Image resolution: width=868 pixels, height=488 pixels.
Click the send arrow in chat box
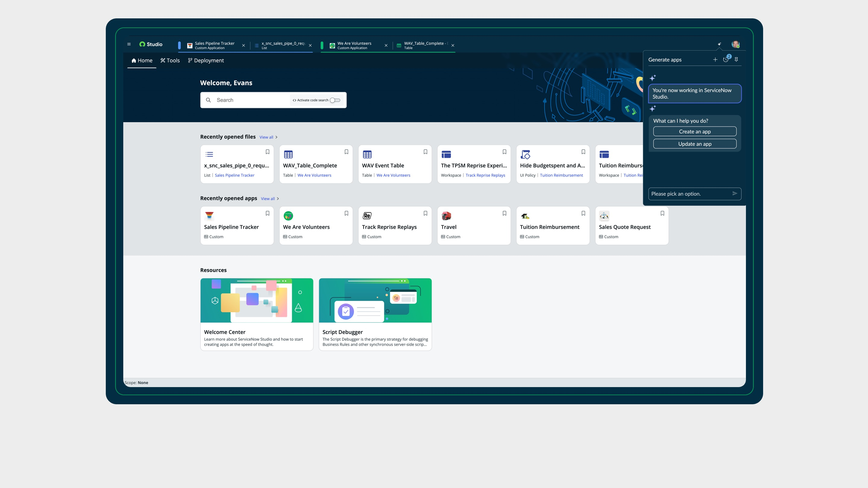click(x=734, y=194)
